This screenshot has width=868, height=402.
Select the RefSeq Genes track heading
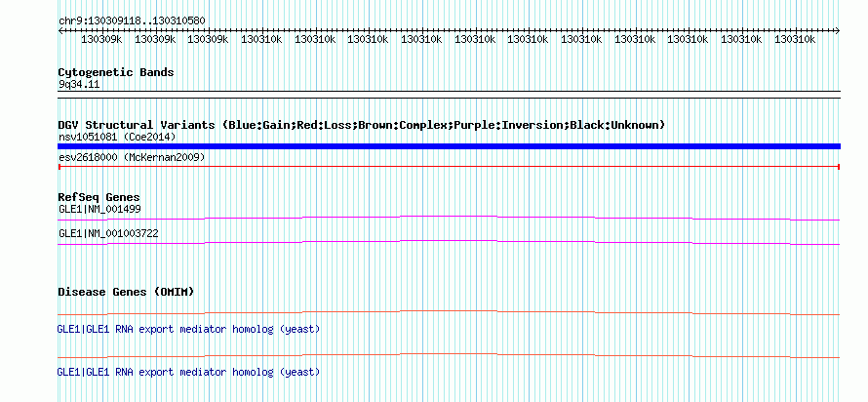[99, 197]
